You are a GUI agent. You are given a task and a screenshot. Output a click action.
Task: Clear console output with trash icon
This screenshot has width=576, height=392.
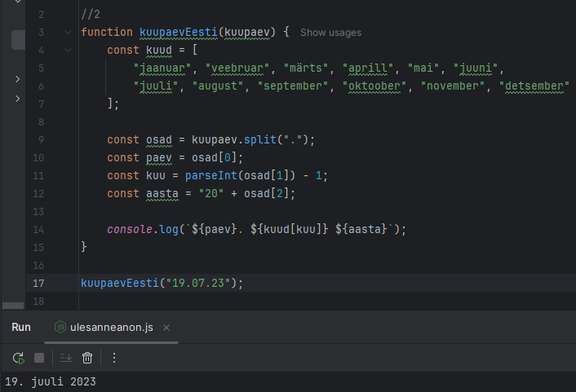click(87, 358)
